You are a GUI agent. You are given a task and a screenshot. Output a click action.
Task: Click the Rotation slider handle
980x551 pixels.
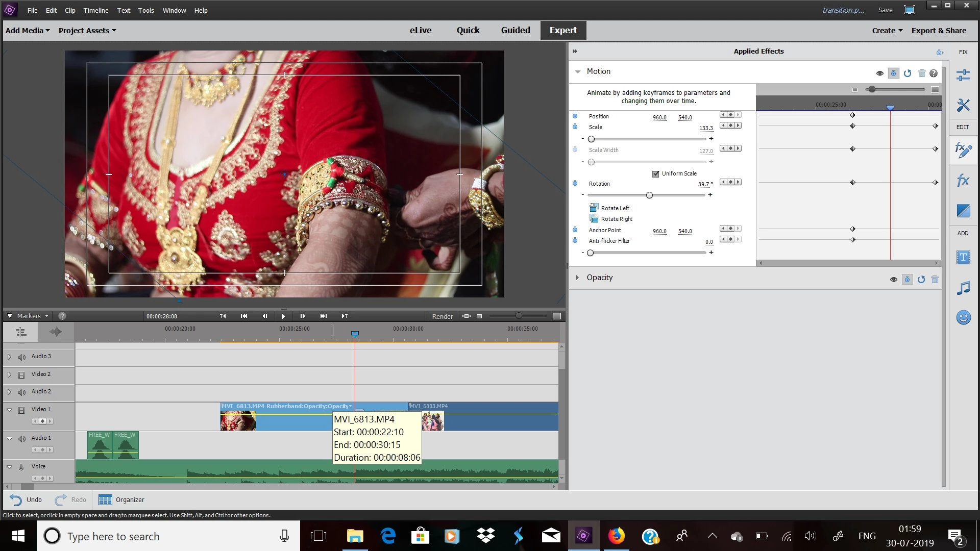649,195
